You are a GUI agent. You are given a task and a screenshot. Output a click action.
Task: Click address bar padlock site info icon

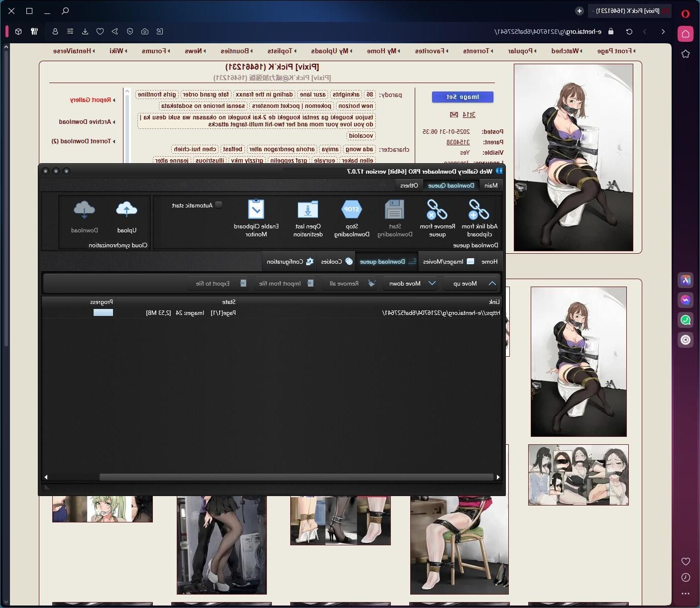coord(611,31)
